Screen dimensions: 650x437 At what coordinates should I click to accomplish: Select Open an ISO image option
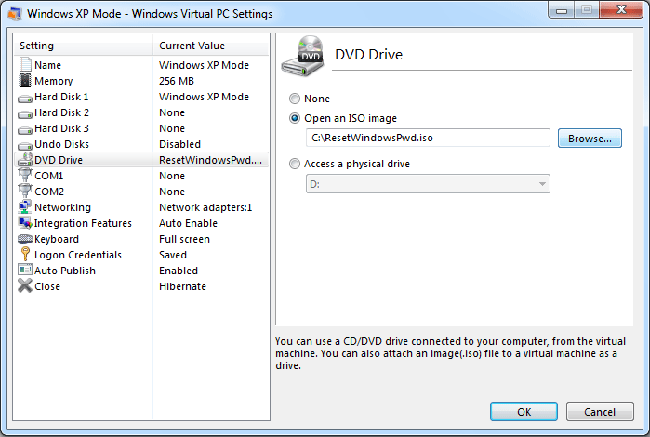(x=294, y=118)
